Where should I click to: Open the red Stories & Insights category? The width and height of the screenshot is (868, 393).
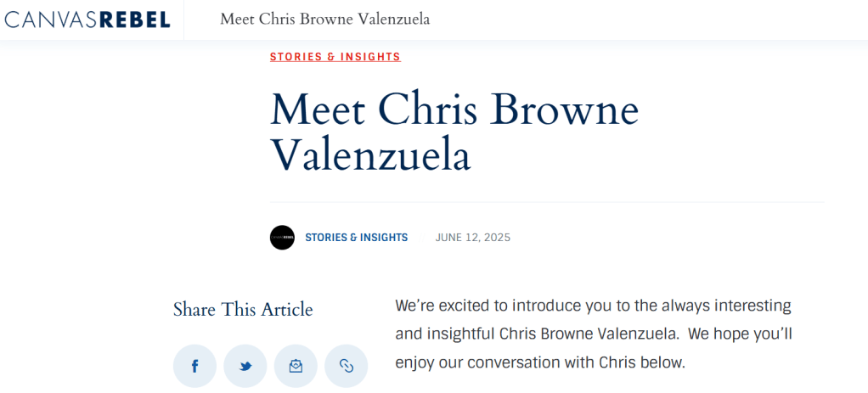(335, 57)
